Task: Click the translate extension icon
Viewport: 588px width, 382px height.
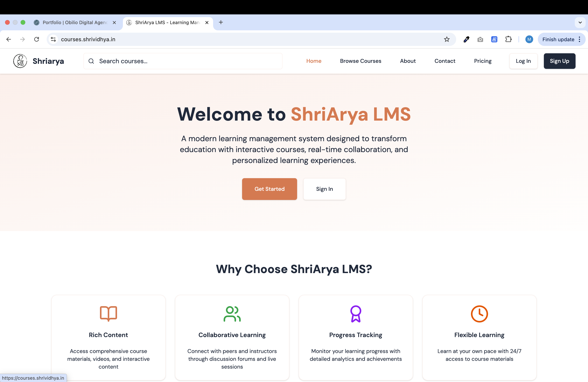Action: (x=494, y=39)
